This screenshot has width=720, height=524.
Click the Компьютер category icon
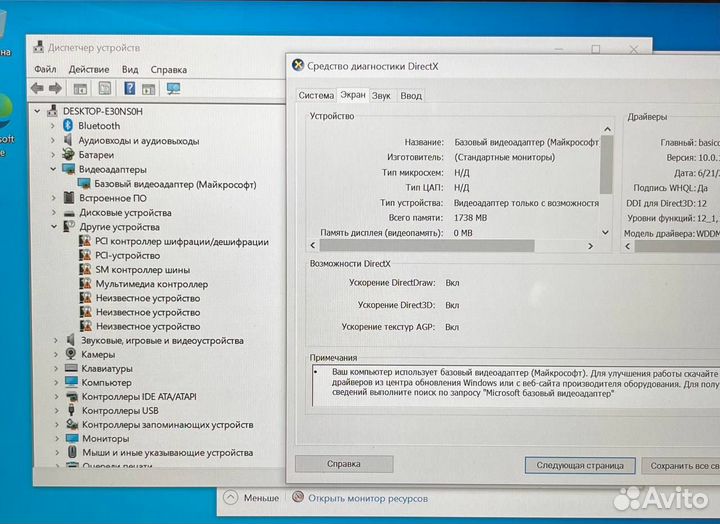coord(71,382)
